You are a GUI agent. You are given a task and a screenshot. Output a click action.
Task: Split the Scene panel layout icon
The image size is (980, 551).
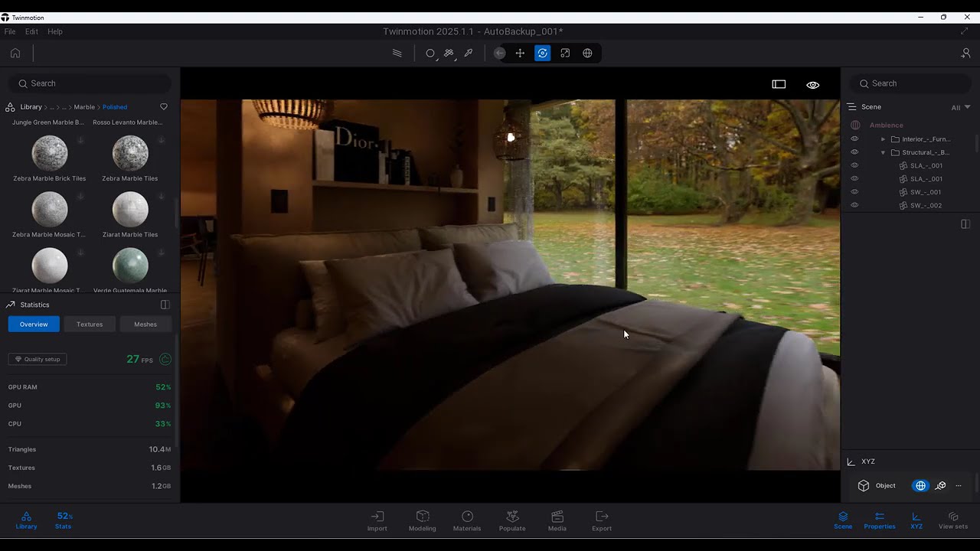pos(965,223)
